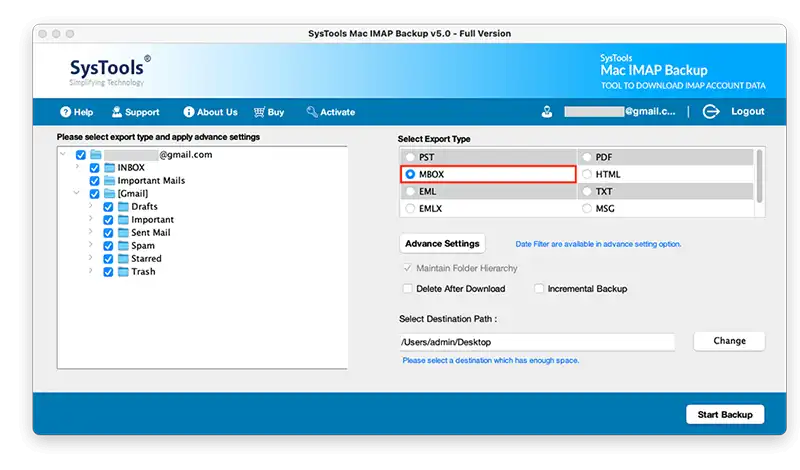Expand the Drafts folder node

[x=91, y=205]
